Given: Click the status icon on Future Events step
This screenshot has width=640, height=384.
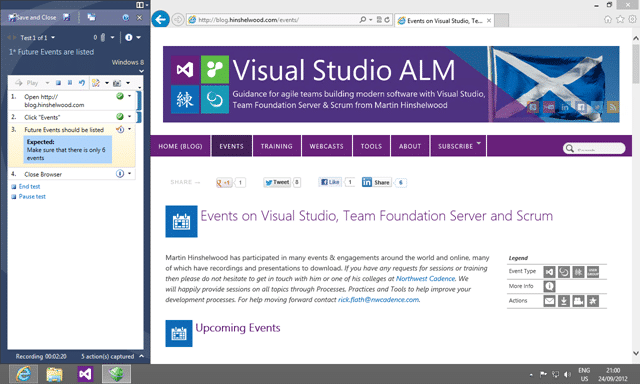Looking at the screenshot, I should 120,129.
